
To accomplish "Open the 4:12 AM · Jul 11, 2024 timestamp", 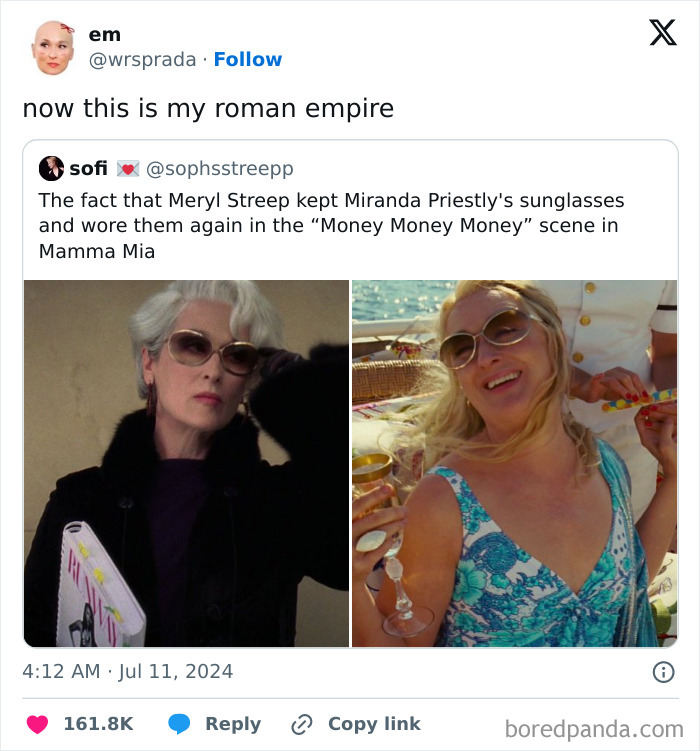I will 128,671.
